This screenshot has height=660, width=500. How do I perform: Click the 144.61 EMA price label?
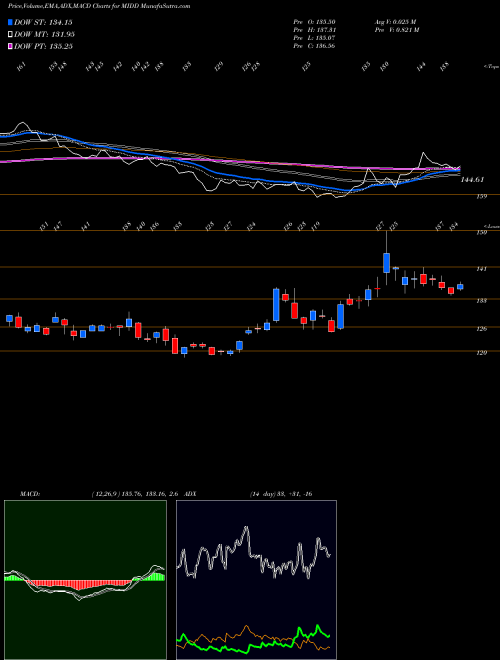(x=472, y=180)
